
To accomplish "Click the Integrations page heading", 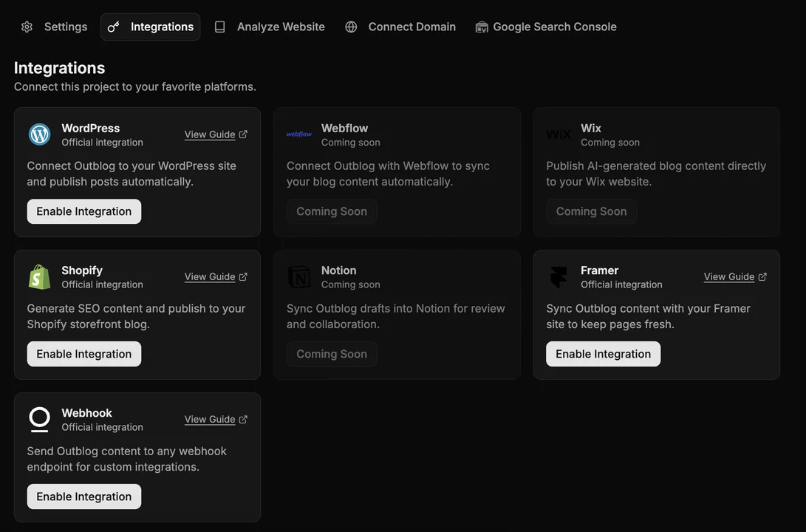I will (59, 68).
